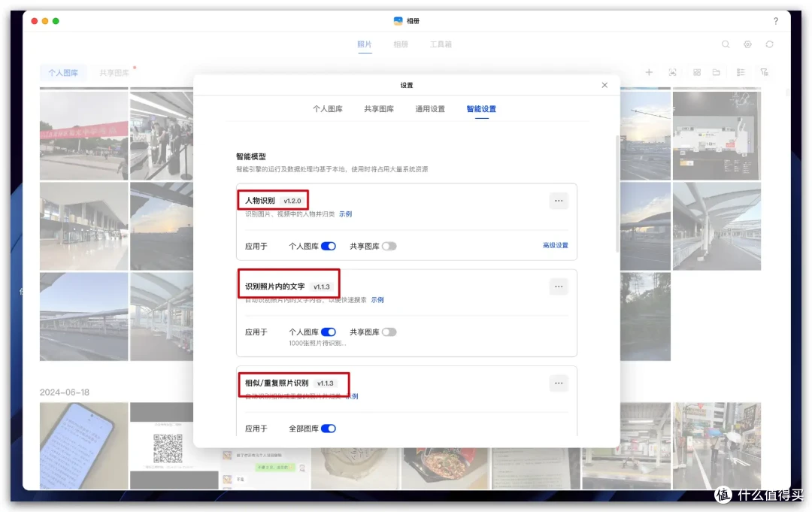Click the 智能模型 section heading
Viewport: 812px width, 512px height.
click(x=251, y=157)
